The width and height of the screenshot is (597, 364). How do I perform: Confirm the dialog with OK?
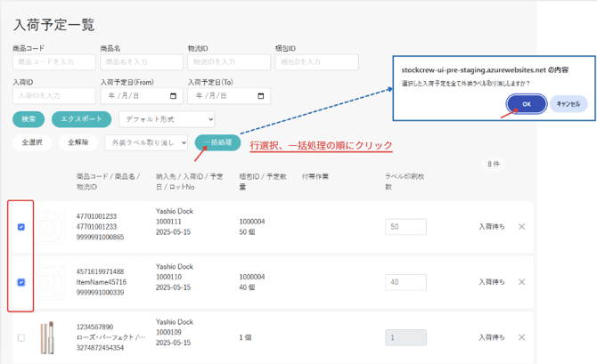pos(527,104)
